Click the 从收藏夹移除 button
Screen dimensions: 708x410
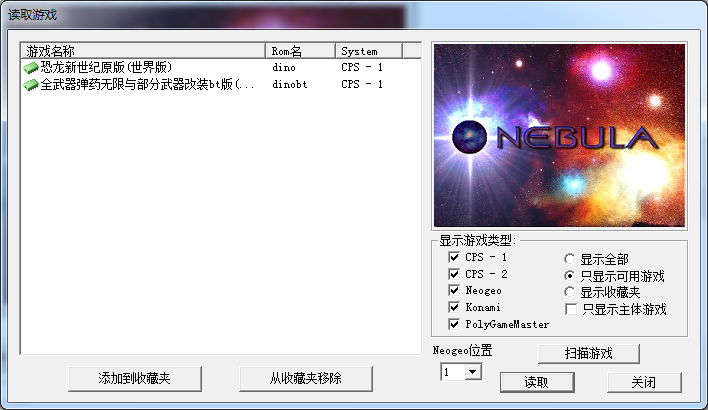[x=306, y=378]
